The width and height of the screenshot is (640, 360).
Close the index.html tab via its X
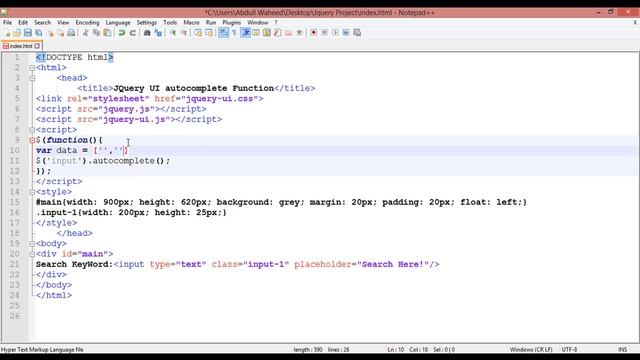point(37,46)
